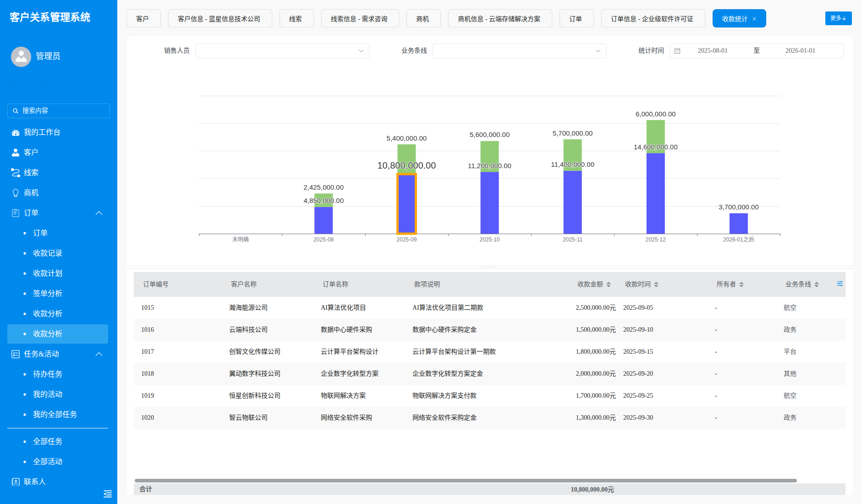Open the 业务条线 filter dropdown
Screen dimensions: 862x504
tap(519, 51)
